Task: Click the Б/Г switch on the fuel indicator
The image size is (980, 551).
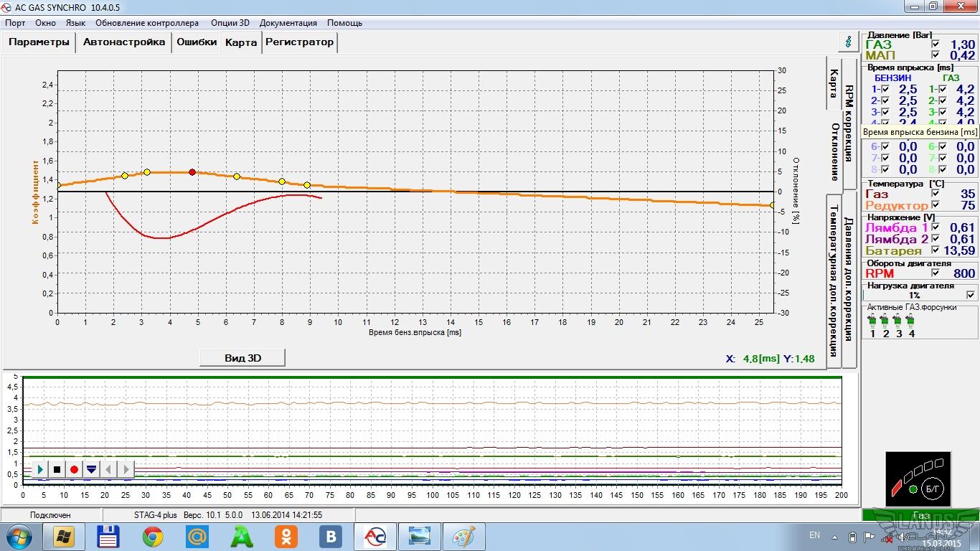Action: tap(934, 488)
